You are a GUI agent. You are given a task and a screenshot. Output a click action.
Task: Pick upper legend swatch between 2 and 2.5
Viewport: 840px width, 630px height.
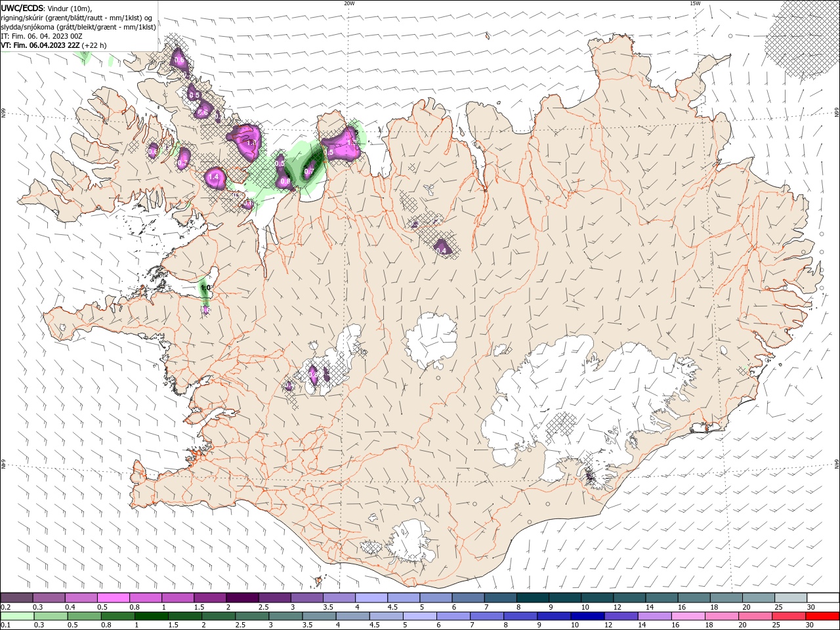242,598
